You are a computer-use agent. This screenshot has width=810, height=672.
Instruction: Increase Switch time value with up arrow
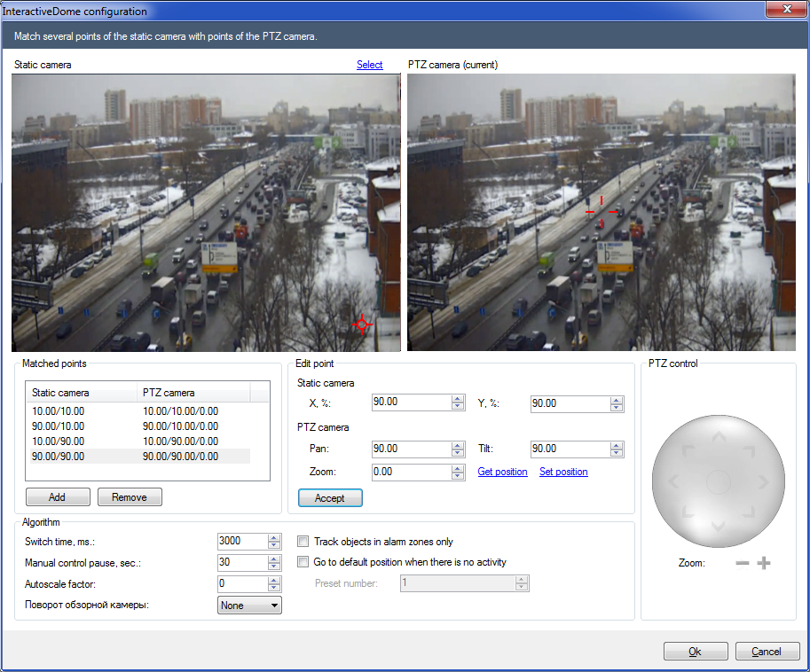(x=275, y=537)
